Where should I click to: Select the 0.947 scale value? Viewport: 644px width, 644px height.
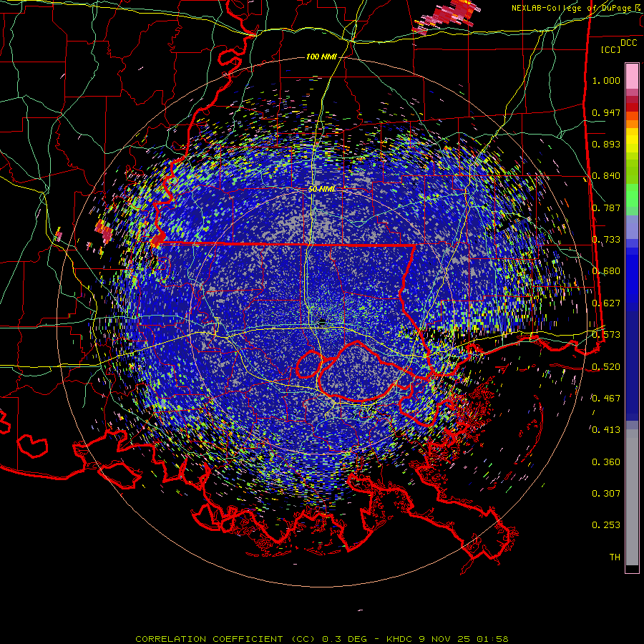[x=606, y=112]
